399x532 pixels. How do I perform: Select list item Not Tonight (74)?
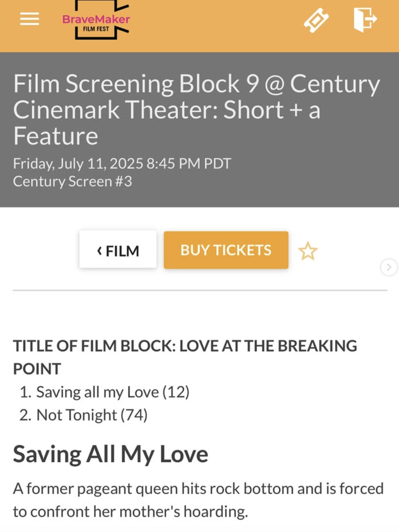pyautogui.click(x=92, y=415)
